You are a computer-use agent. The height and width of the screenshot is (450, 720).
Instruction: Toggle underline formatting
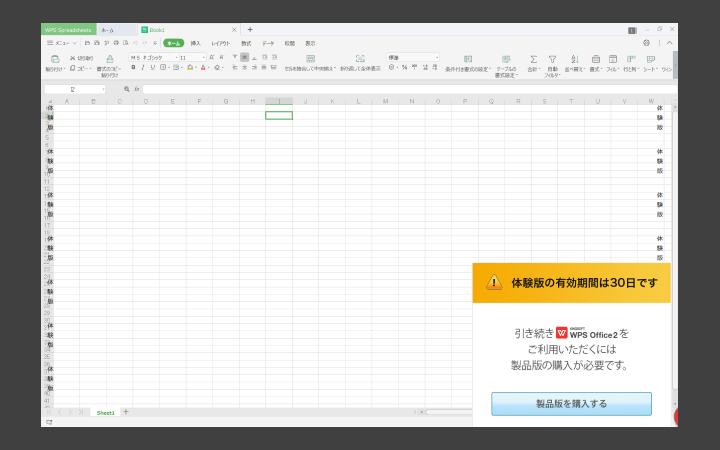point(152,68)
